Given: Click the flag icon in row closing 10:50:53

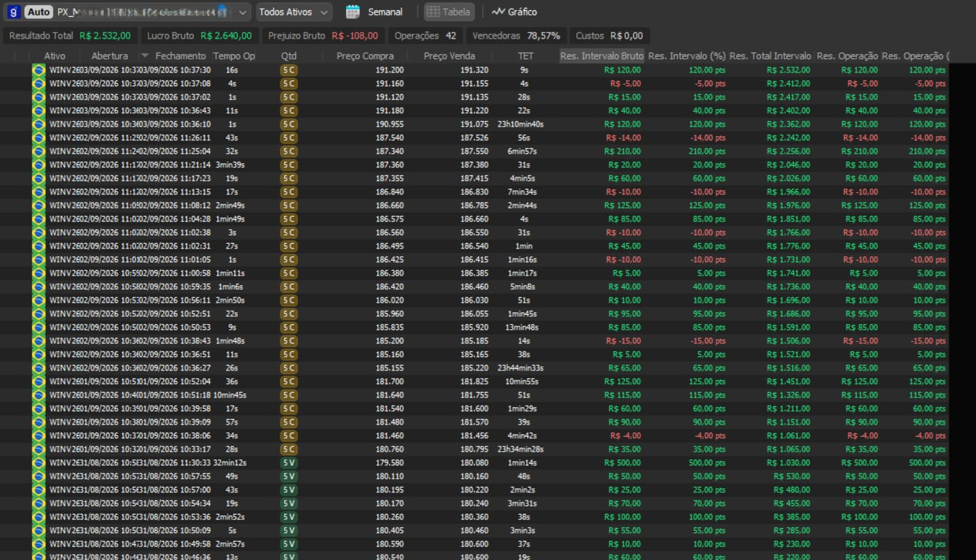Looking at the screenshot, I should [39, 327].
